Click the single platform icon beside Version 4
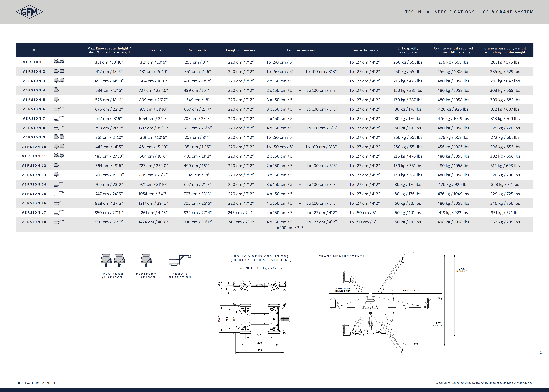 pyautogui.click(x=56, y=90)
